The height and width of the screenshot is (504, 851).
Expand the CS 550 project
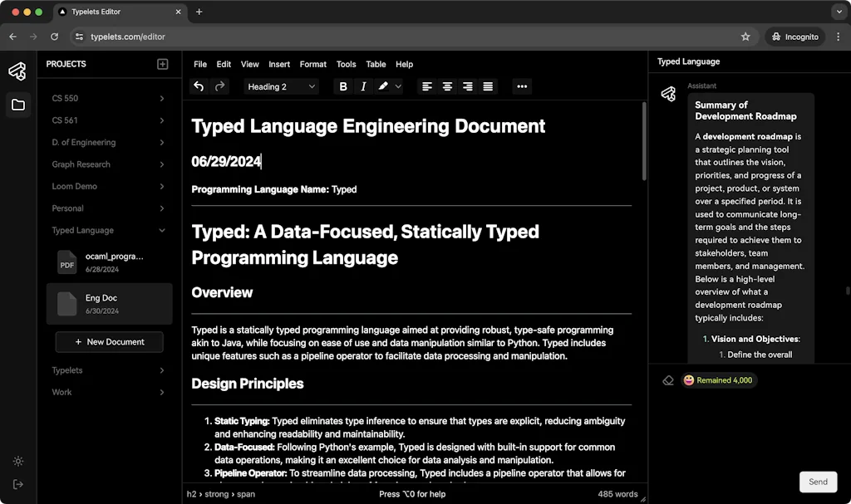109,98
